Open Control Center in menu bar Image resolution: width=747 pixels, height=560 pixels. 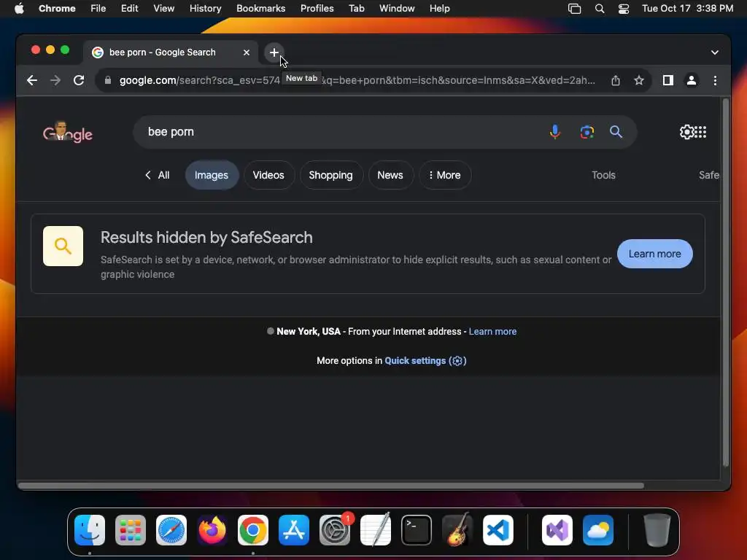(624, 9)
